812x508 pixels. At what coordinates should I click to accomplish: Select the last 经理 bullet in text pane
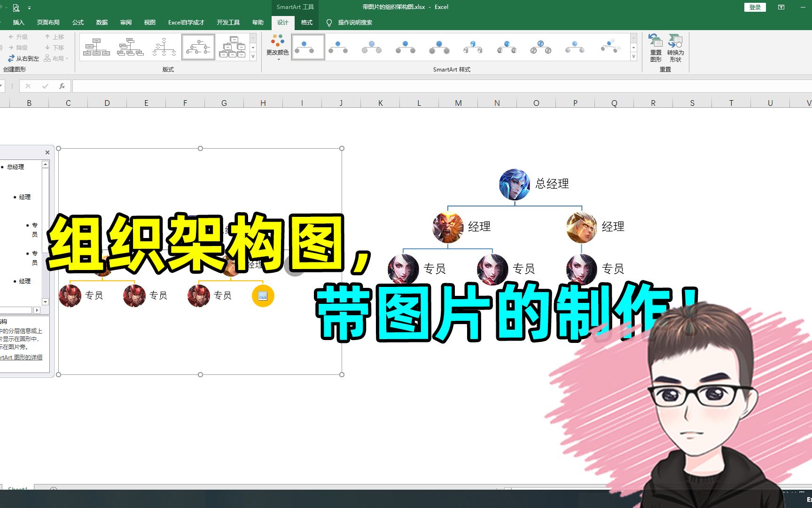click(x=25, y=281)
